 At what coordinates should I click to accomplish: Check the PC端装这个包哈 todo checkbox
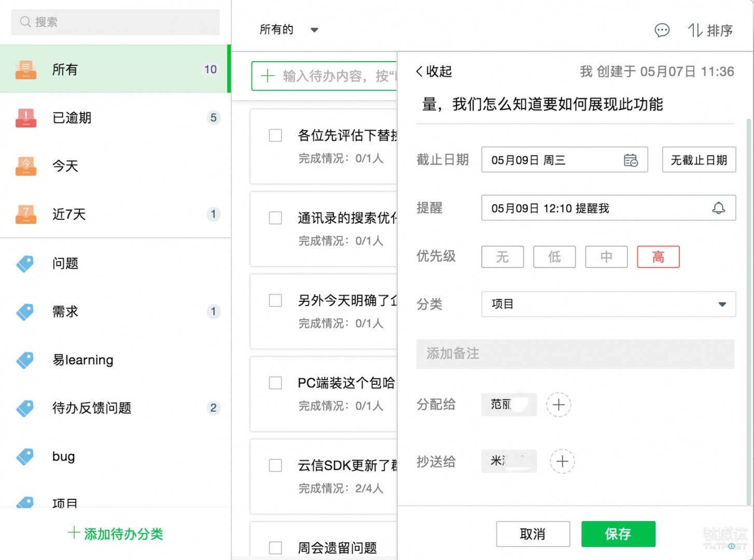[x=275, y=383]
